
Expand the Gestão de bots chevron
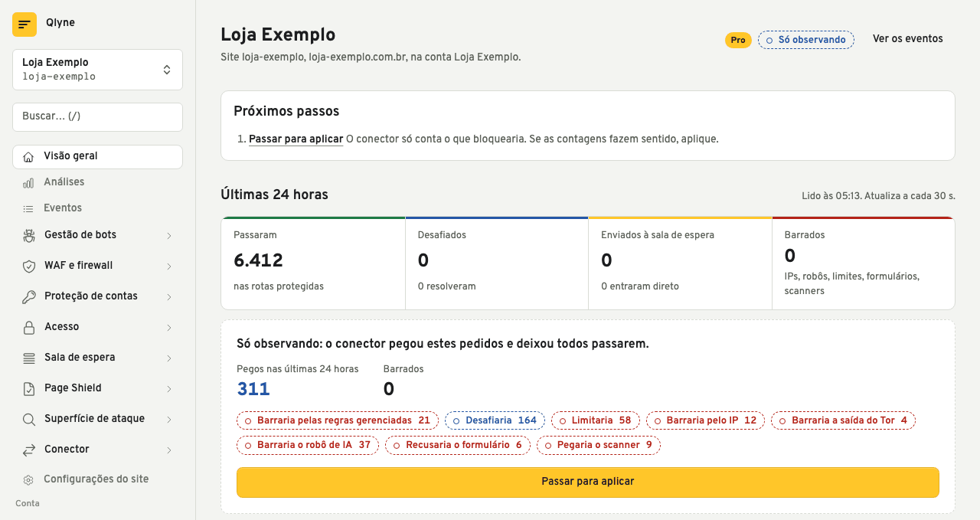(x=169, y=236)
